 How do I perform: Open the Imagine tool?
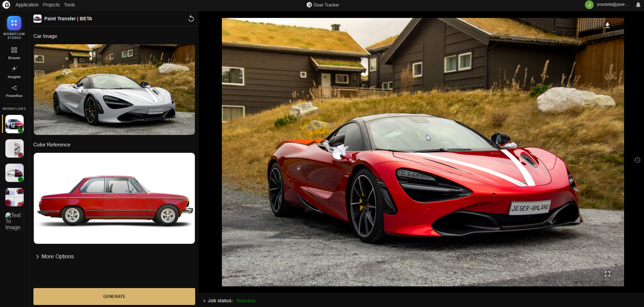click(x=14, y=72)
